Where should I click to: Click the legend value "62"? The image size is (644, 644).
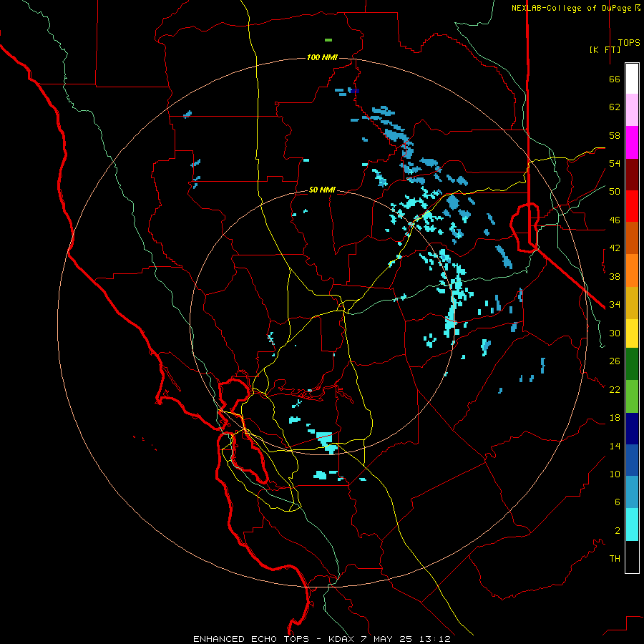pyautogui.click(x=615, y=107)
